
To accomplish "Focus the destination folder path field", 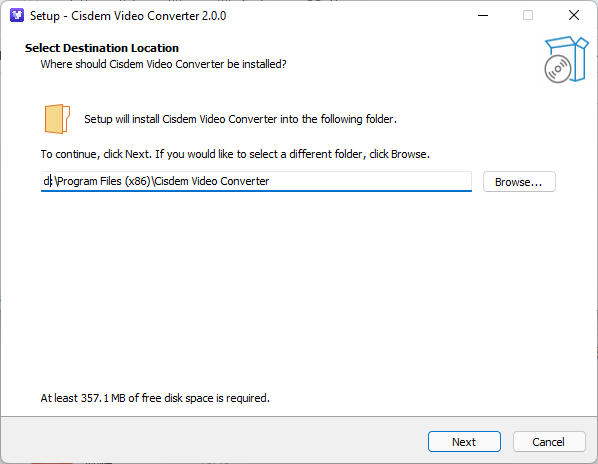I will click(x=256, y=181).
